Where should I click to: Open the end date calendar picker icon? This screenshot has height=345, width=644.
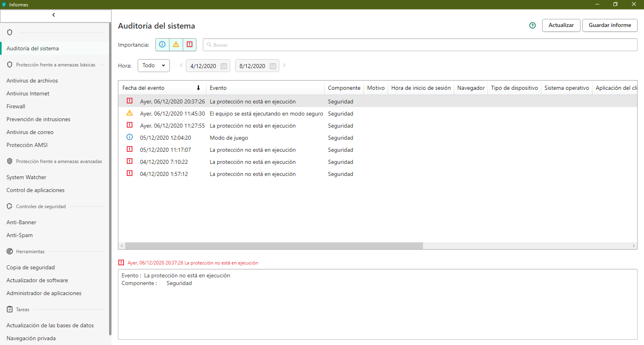273,66
